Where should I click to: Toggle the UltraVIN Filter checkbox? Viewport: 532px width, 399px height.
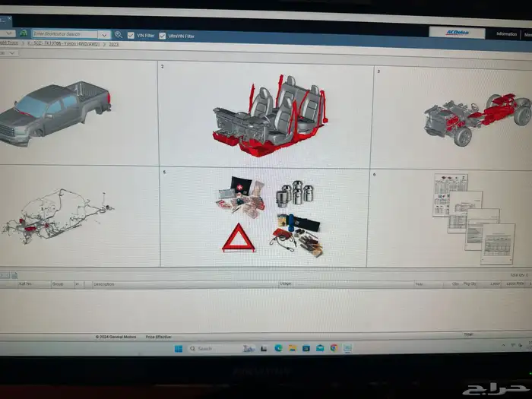click(162, 36)
